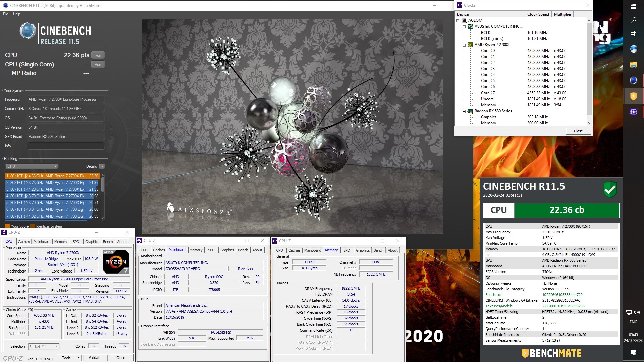The width and height of the screenshot is (644, 362).
Task: Click the Clocks list scroll up arrow
Action: point(589,20)
